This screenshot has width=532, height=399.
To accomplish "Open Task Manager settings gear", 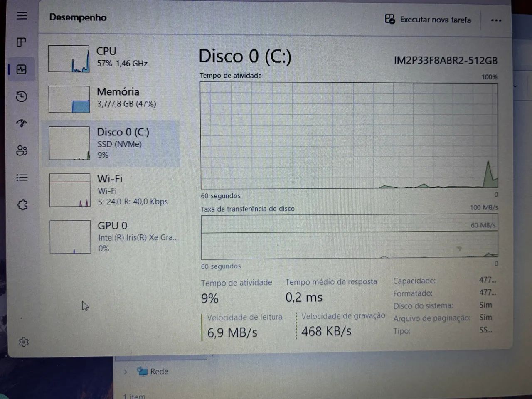I will [x=24, y=342].
